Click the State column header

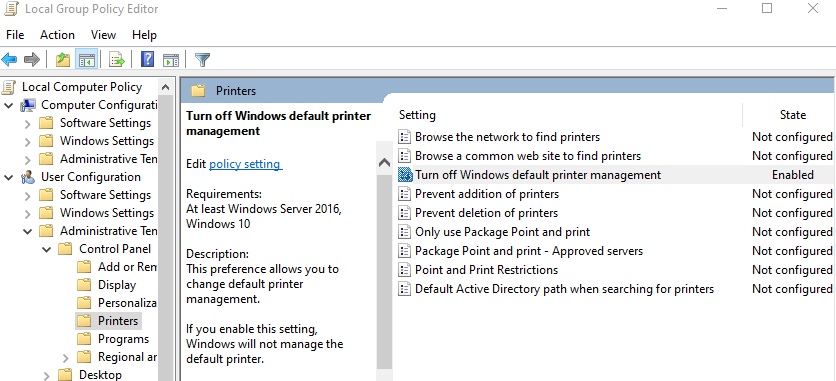(793, 115)
